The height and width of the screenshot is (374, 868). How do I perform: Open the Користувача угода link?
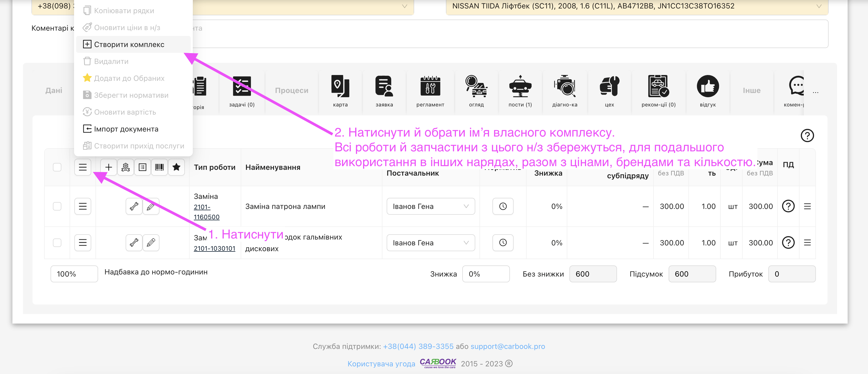[381, 364]
